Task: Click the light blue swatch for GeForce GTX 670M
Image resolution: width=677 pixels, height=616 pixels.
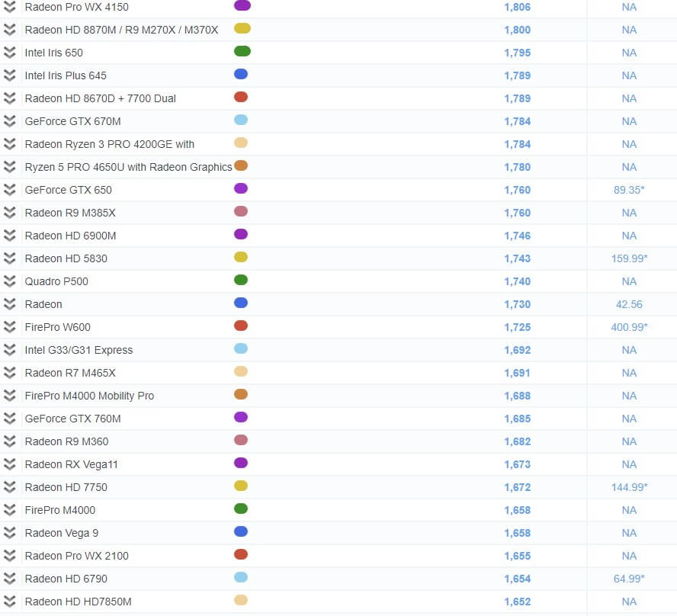Action: click(x=241, y=120)
